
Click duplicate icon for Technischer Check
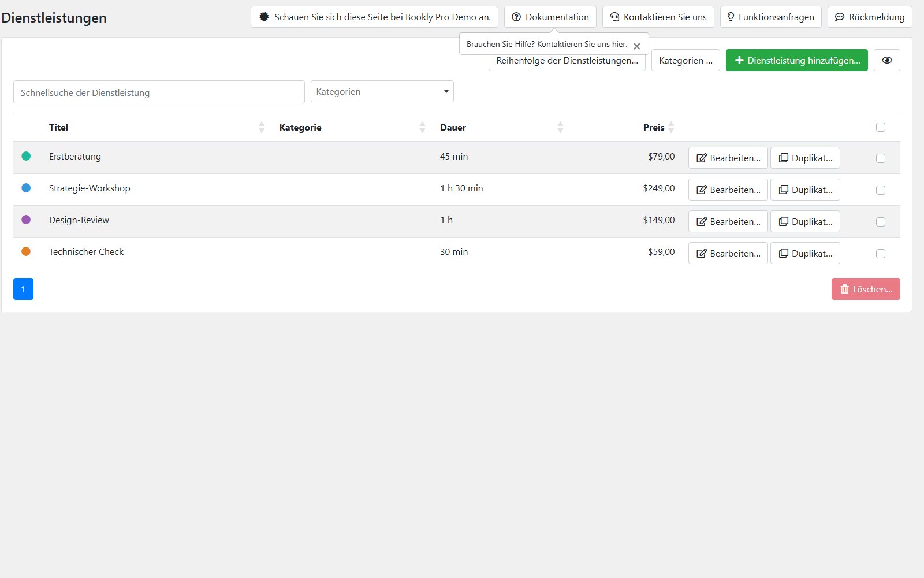click(x=783, y=253)
